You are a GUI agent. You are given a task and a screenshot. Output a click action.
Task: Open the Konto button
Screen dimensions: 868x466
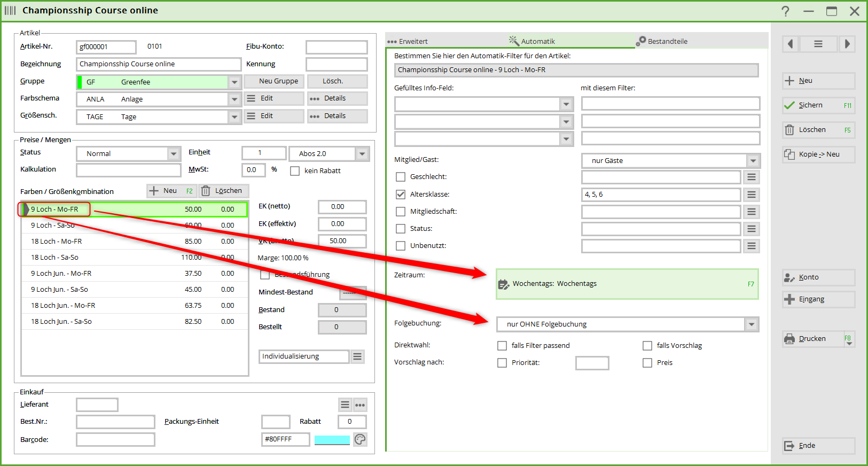point(818,277)
